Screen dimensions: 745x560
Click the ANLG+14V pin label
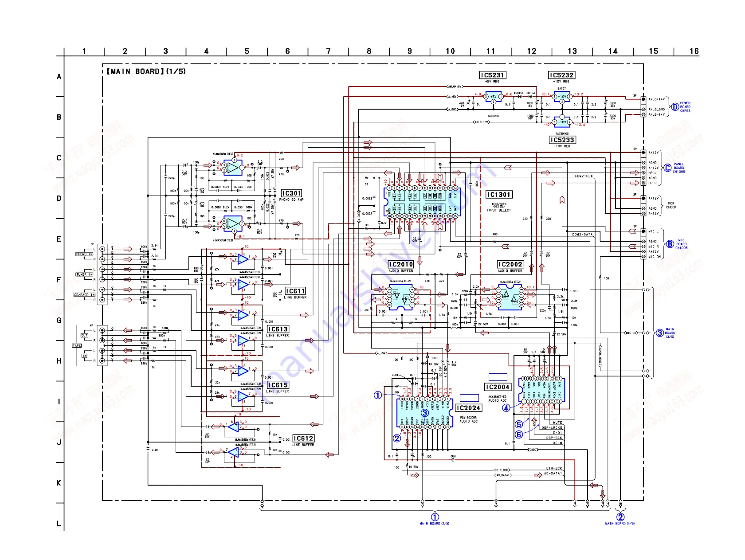coord(657,99)
